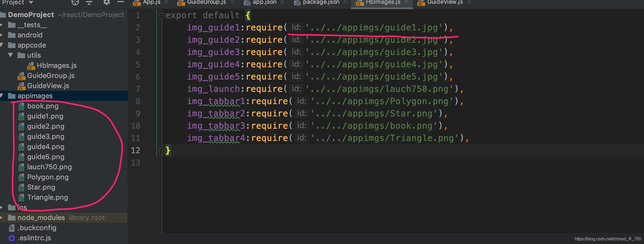Click the fold end marker at line 12

pos(162,151)
